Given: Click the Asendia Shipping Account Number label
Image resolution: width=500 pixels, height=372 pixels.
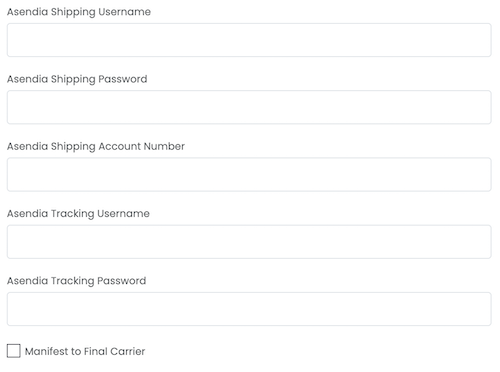Looking at the screenshot, I should pos(96,147).
